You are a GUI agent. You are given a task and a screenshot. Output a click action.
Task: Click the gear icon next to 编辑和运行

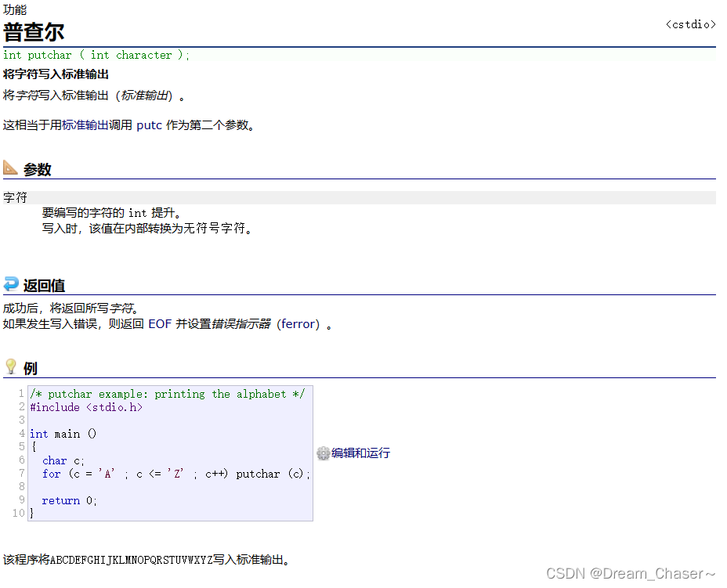click(323, 453)
